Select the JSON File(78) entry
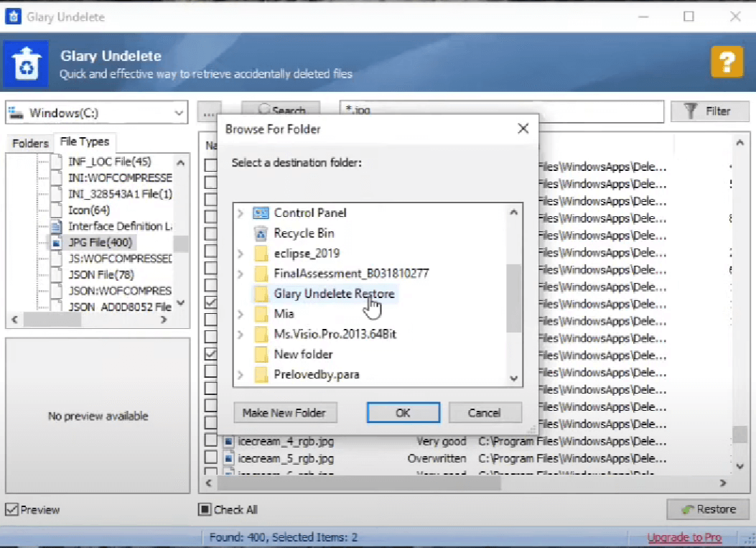 coord(101,274)
